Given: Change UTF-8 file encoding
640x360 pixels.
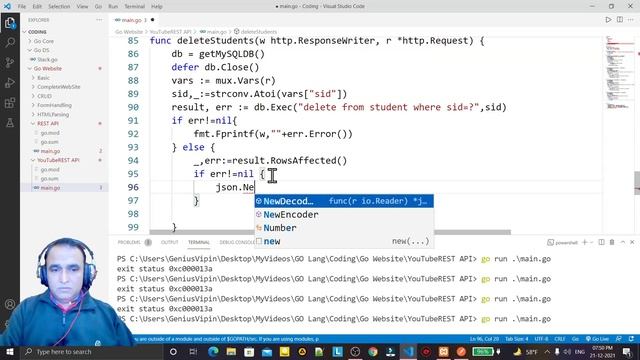Looking at the screenshot, I should pos(541,339).
